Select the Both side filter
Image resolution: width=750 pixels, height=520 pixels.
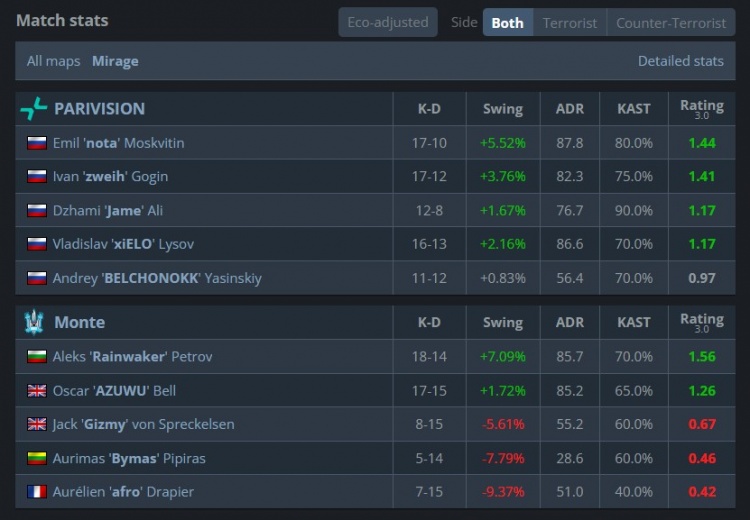pyautogui.click(x=507, y=22)
